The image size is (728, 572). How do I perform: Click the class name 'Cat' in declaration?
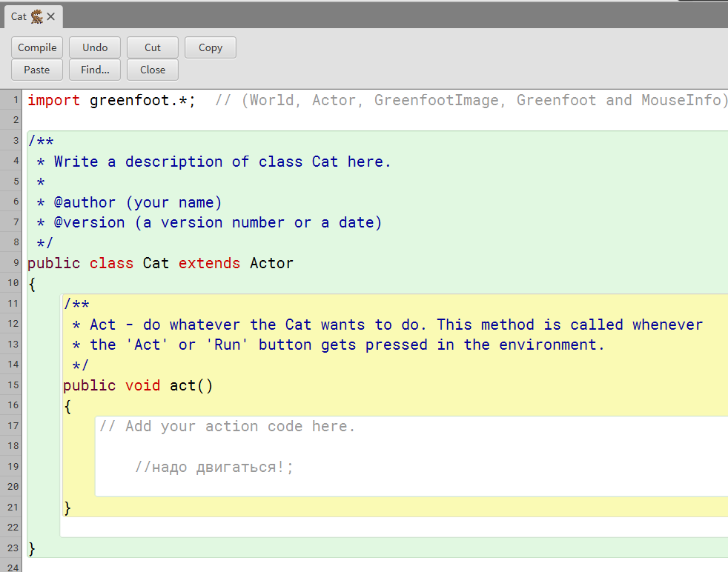[156, 263]
